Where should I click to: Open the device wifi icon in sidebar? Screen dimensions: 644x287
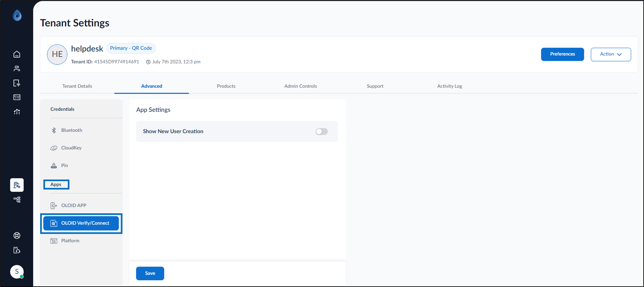point(17,83)
